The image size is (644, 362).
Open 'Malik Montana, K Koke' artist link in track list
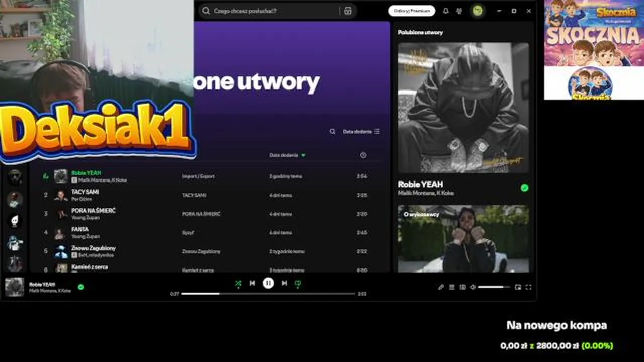[102, 180]
